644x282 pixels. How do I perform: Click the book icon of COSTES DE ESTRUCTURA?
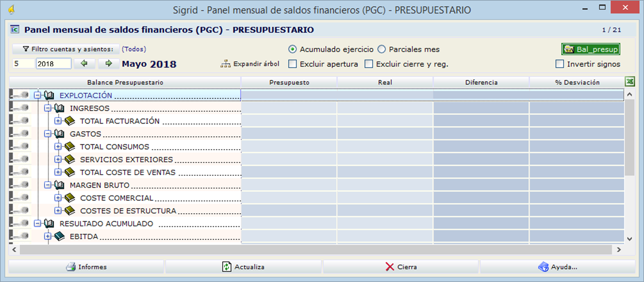70,211
